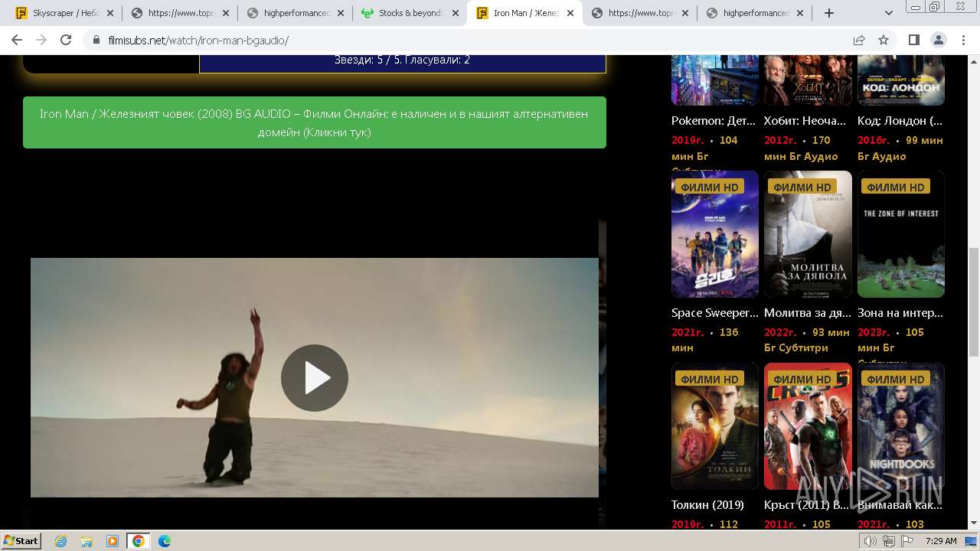Open the green alternative domain banner
The height and width of the screenshot is (551, 980).
(x=314, y=122)
